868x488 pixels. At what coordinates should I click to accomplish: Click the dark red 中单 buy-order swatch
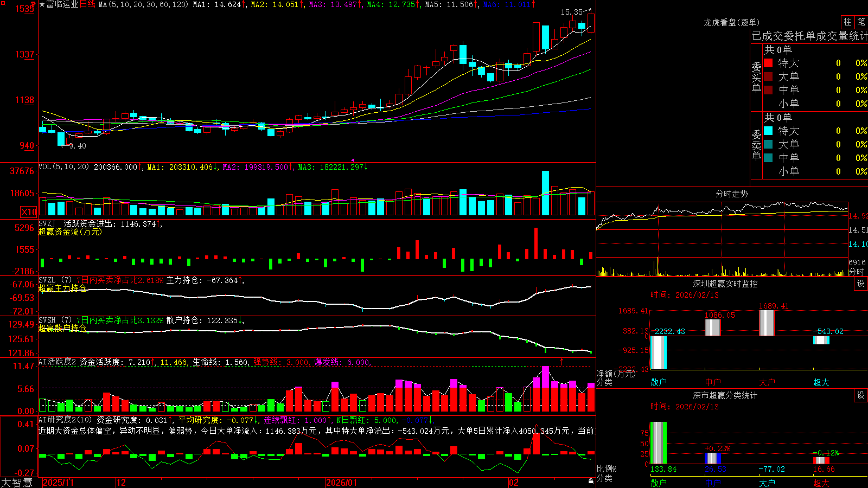[x=768, y=90]
